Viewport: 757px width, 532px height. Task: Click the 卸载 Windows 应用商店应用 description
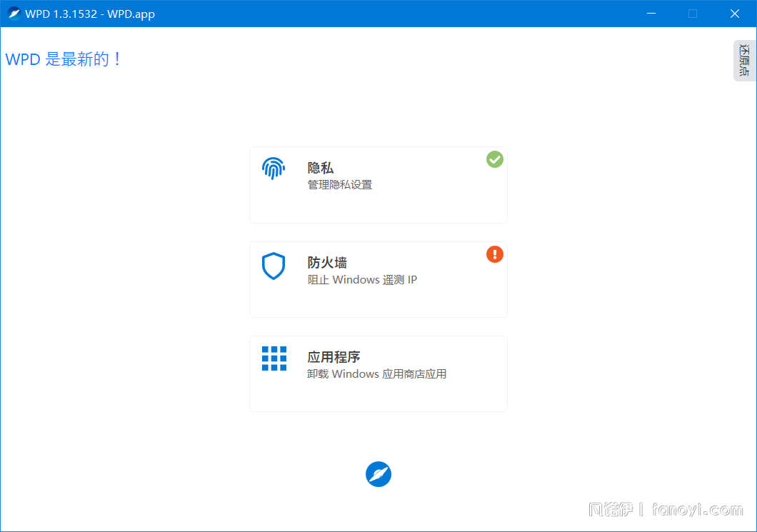[x=376, y=374]
